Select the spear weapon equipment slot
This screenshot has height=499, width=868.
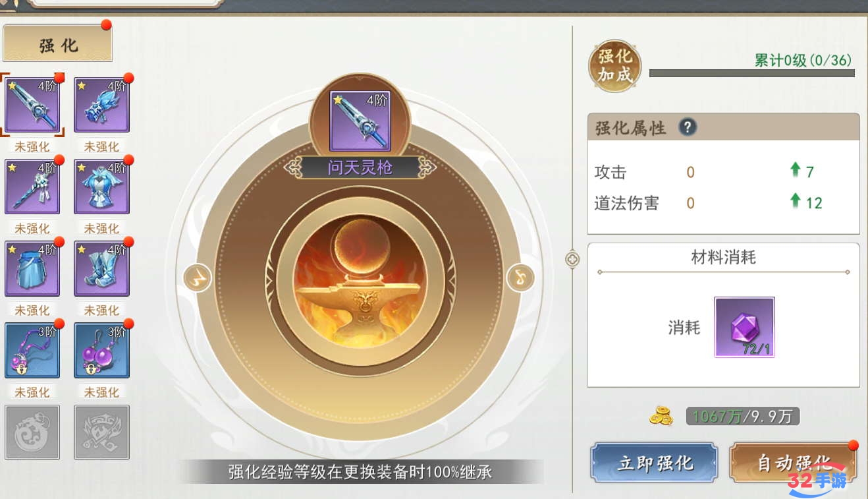[32, 105]
